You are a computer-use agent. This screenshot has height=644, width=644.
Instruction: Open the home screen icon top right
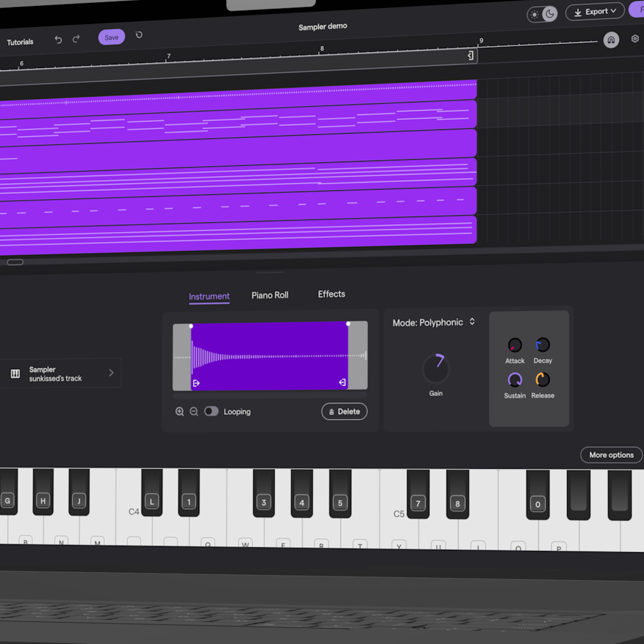click(x=611, y=39)
